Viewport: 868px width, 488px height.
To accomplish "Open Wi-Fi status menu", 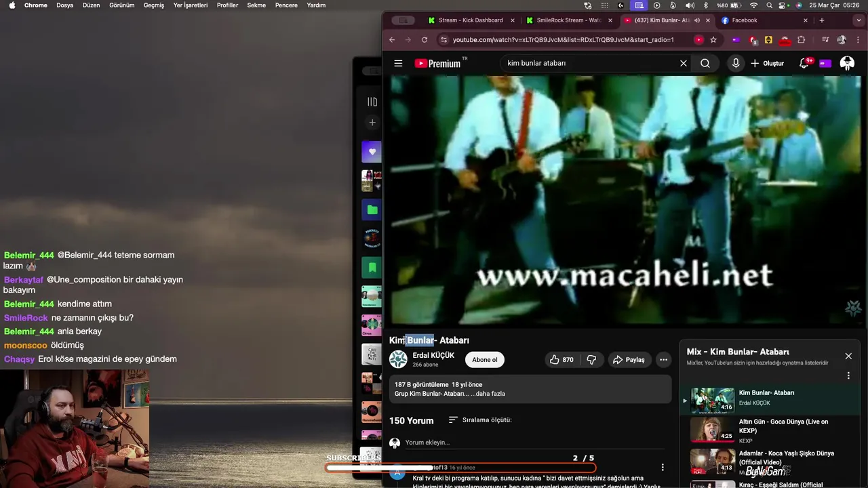I will click(753, 5).
